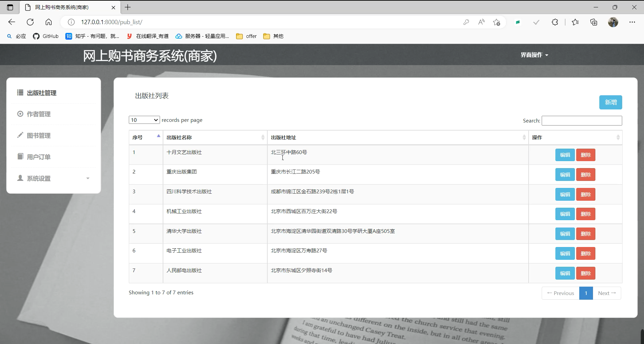Open the offer bookmarks folder
644x344 pixels.
(x=247, y=36)
